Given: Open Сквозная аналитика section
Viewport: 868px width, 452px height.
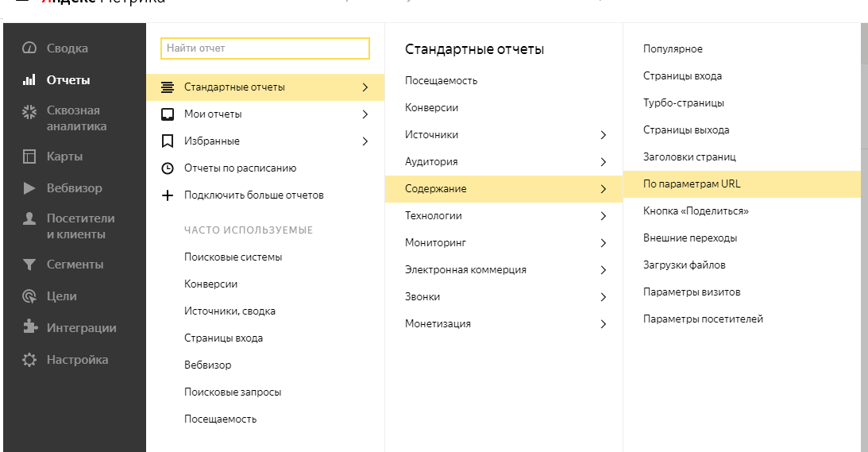Looking at the screenshot, I should click(x=76, y=118).
